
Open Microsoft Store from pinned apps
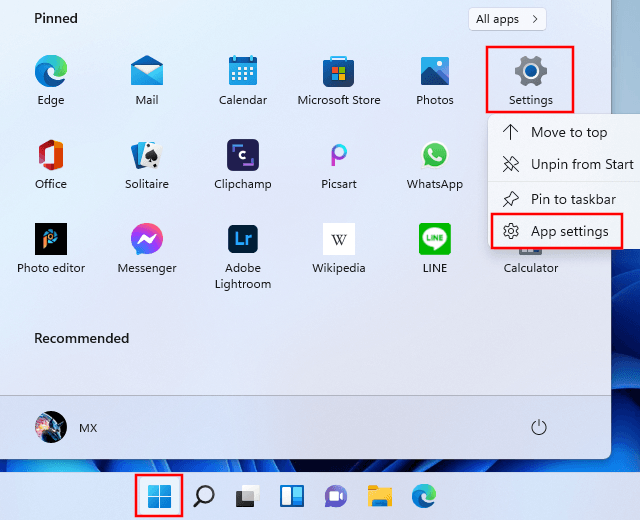[339, 80]
